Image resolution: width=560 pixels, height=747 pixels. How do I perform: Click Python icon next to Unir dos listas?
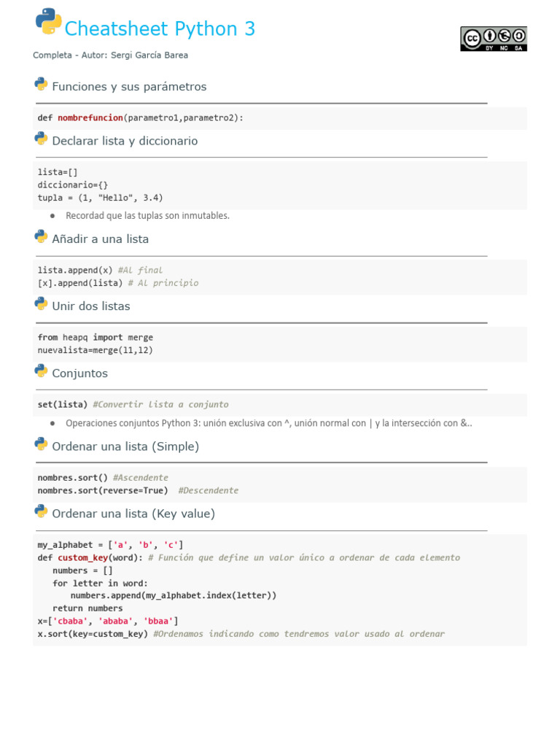tap(41, 304)
